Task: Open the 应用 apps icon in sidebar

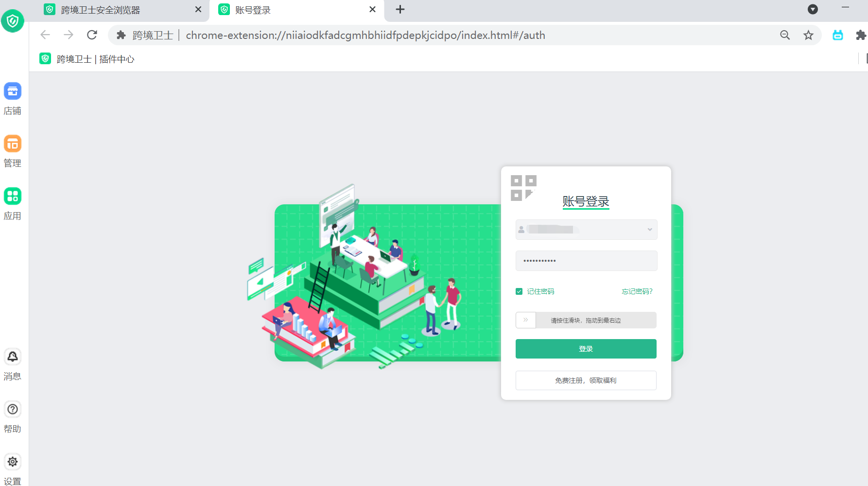Action: pyautogui.click(x=13, y=196)
